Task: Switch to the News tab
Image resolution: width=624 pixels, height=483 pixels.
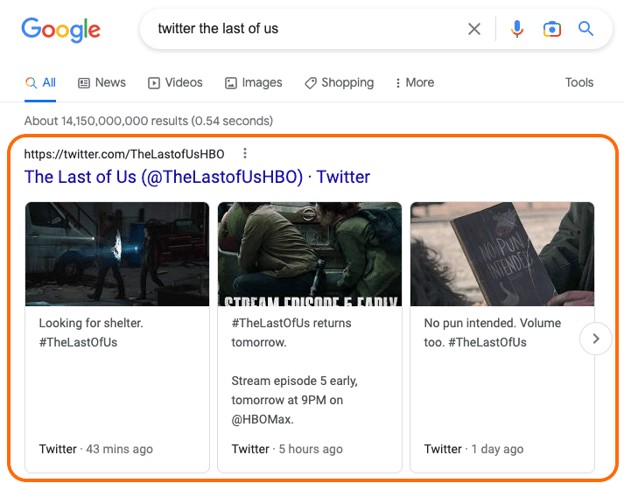Action: click(x=102, y=83)
